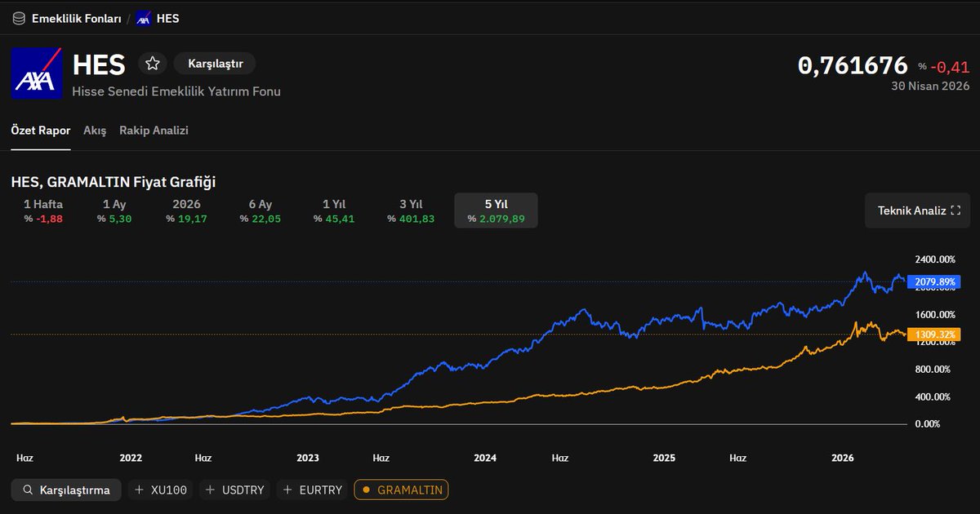Click the 2025 x-axis label

665,459
